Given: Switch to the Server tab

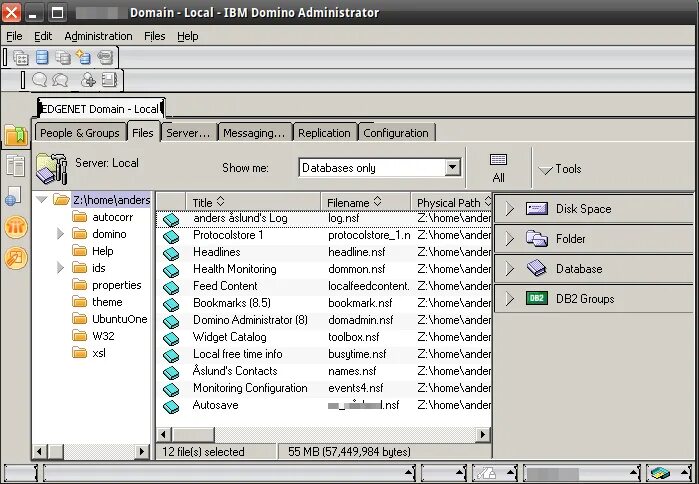Looking at the screenshot, I should coord(188,133).
